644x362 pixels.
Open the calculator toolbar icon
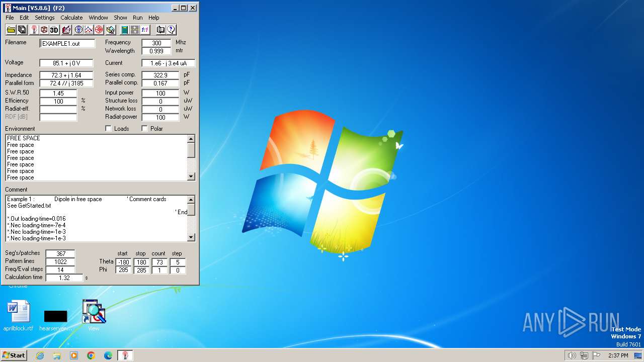124,30
